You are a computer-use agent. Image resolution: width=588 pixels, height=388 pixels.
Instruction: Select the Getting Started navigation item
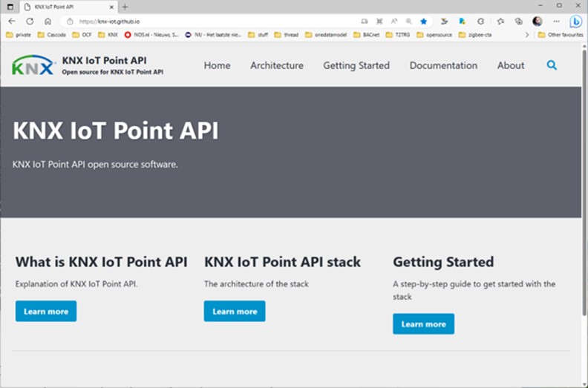coord(356,65)
